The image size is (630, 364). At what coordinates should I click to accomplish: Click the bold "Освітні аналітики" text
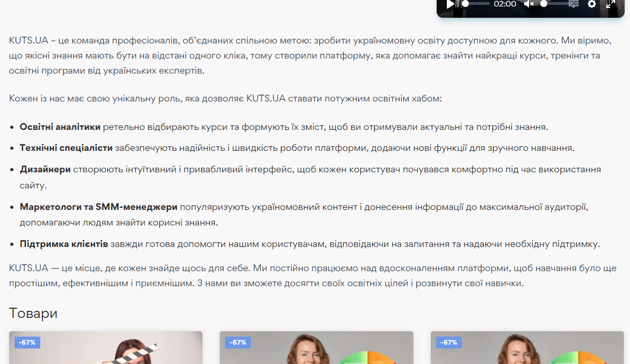pyautogui.click(x=60, y=127)
